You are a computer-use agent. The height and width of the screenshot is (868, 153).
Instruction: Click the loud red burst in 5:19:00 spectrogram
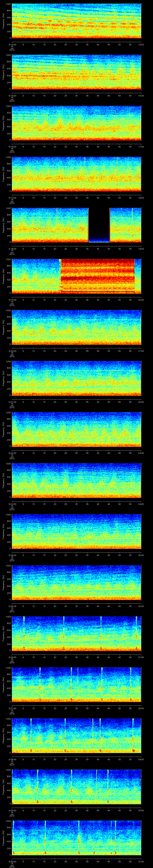98,276
